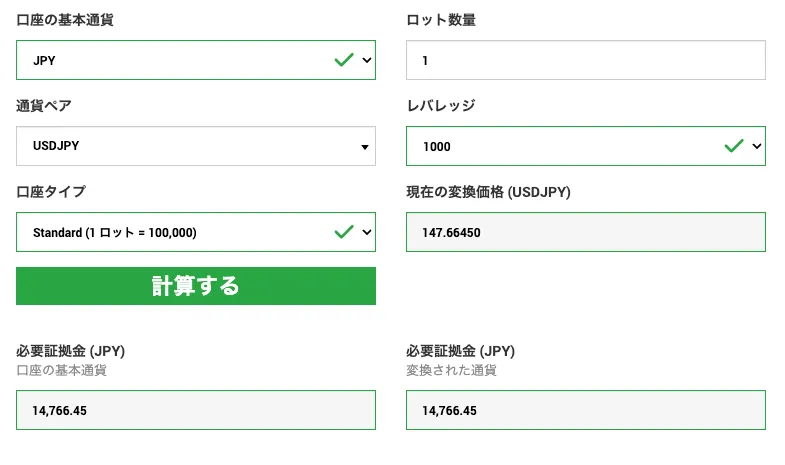The height and width of the screenshot is (465, 785).
Task: Open 口座の基本通貨 dropdown via its chevron arrow
Action: point(366,60)
